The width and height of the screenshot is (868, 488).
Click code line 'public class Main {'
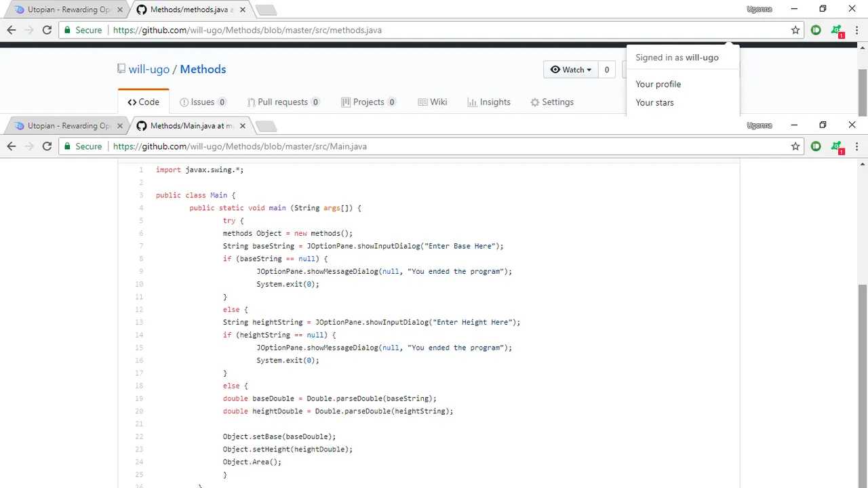(x=195, y=195)
